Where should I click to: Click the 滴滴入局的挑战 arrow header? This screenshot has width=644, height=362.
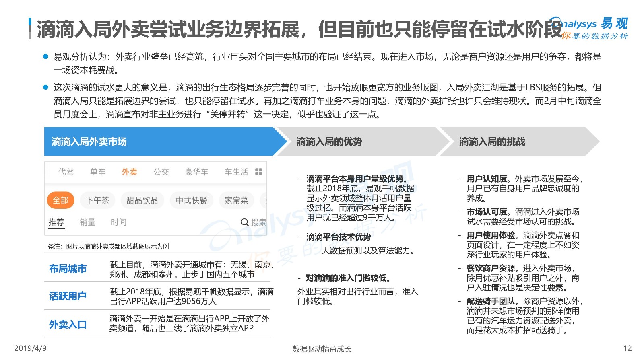(519, 142)
